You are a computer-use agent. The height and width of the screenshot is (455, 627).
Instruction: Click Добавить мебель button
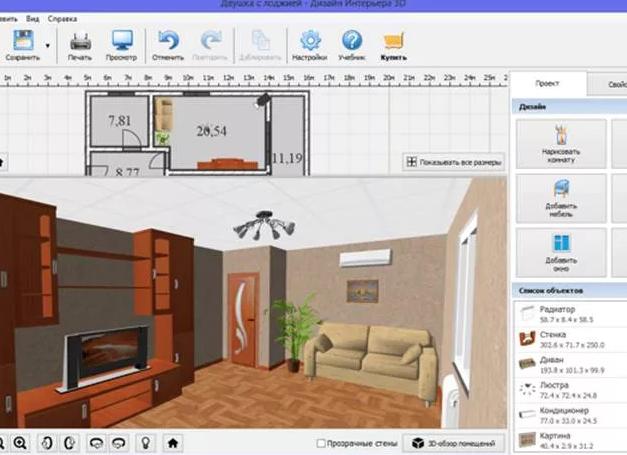(560, 197)
